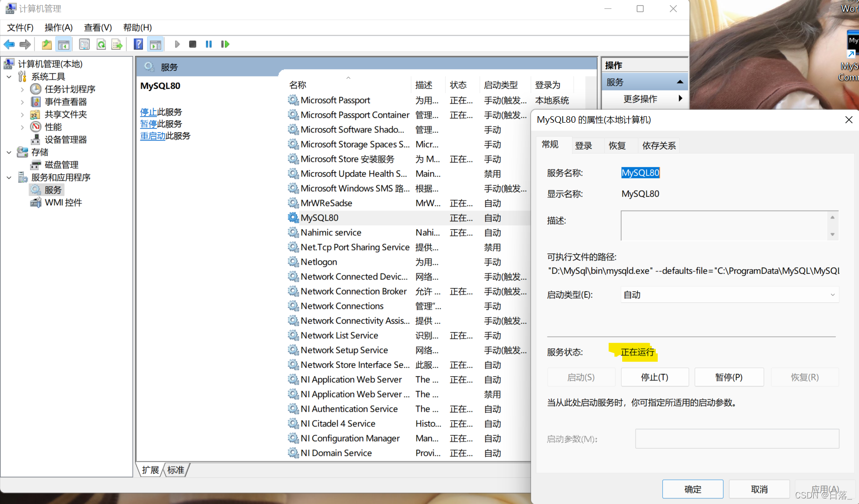Image resolution: width=859 pixels, height=504 pixels.
Task: Collapse 存储 tree node
Action: (x=9, y=152)
